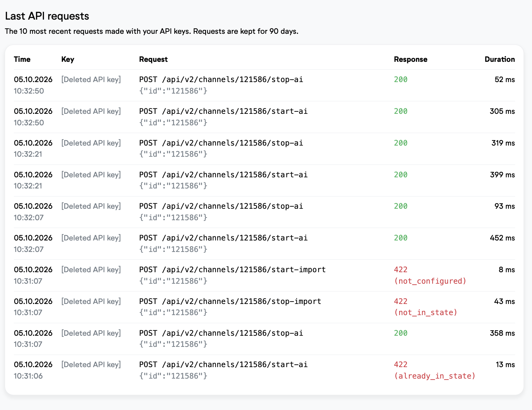The width and height of the screenshot is (532, 410).
Task: Click the stop-ai request in the 319 ms row
Action: (221, 143)
